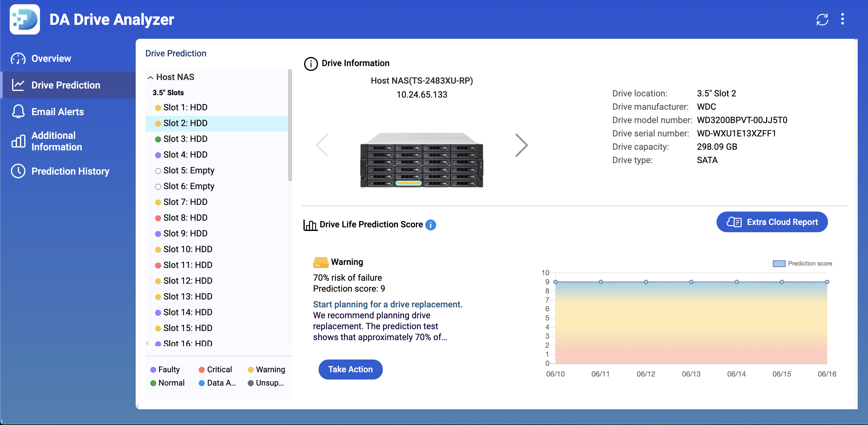868x425 pixels.
Task: Open the three-dot menu in the top bar
Action: tap(843, 19)
